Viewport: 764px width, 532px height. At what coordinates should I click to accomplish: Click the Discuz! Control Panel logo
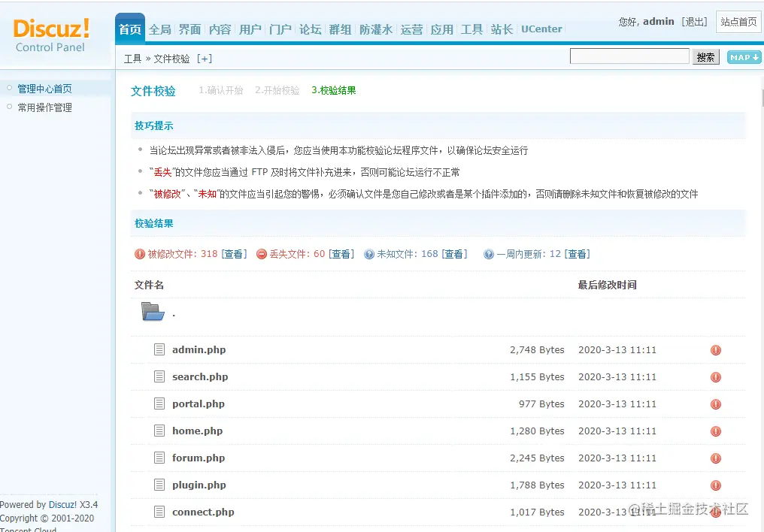(50, 35)
